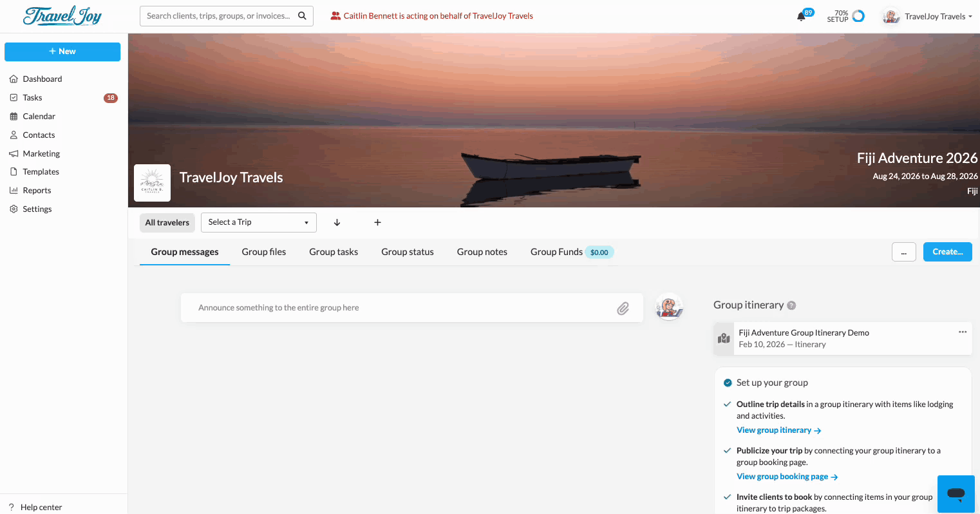Open the TravelJoy Travels account dropdown

(938, 17)
